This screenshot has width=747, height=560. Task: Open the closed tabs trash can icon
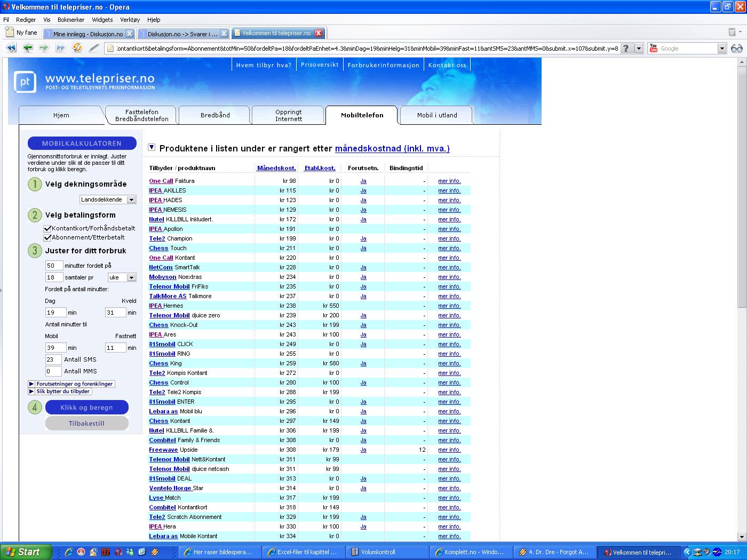coord(732,33)
